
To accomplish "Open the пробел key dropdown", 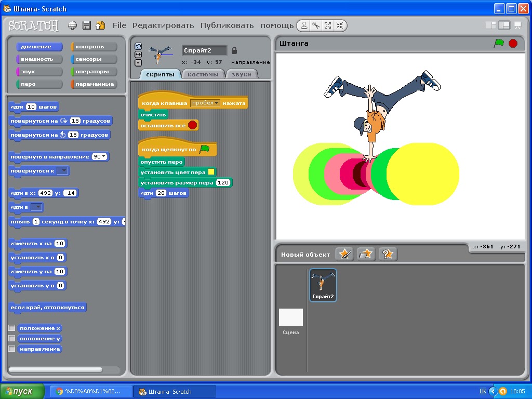I will pyautogui.click(x=205, y=103).
